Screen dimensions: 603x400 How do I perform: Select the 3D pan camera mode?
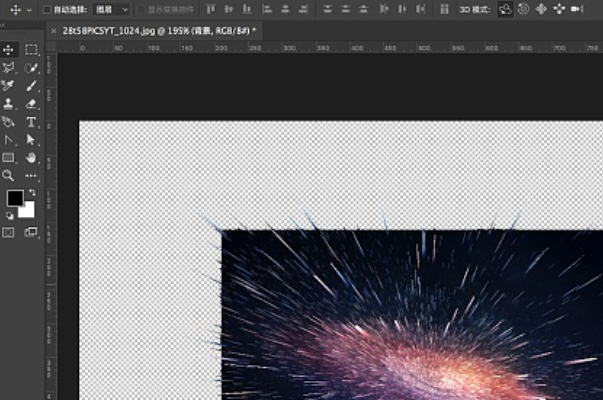[541, 9]
